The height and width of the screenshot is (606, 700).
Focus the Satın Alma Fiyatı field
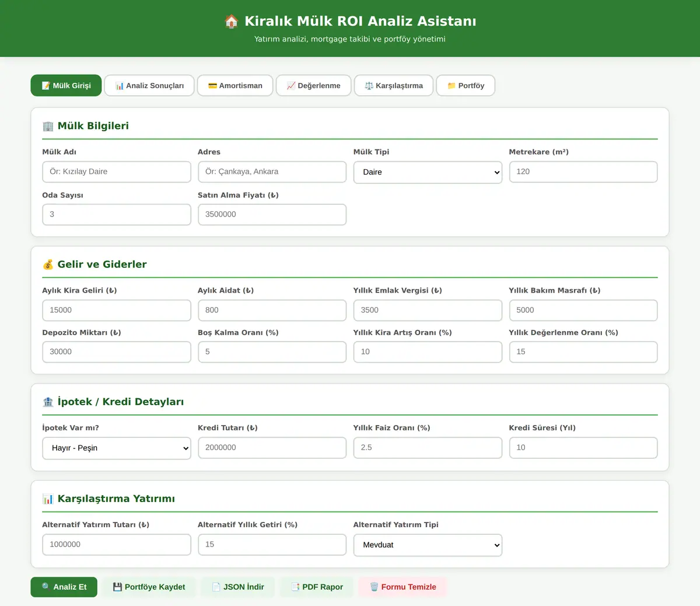(272, 214)
